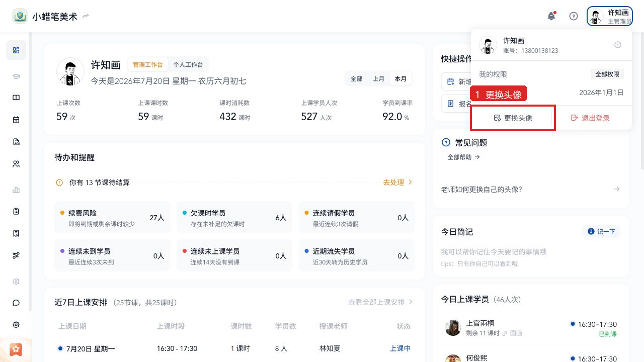Open the clipboard sidebar icon
This screenshot has width=644, height=362.
pos(16,212)
